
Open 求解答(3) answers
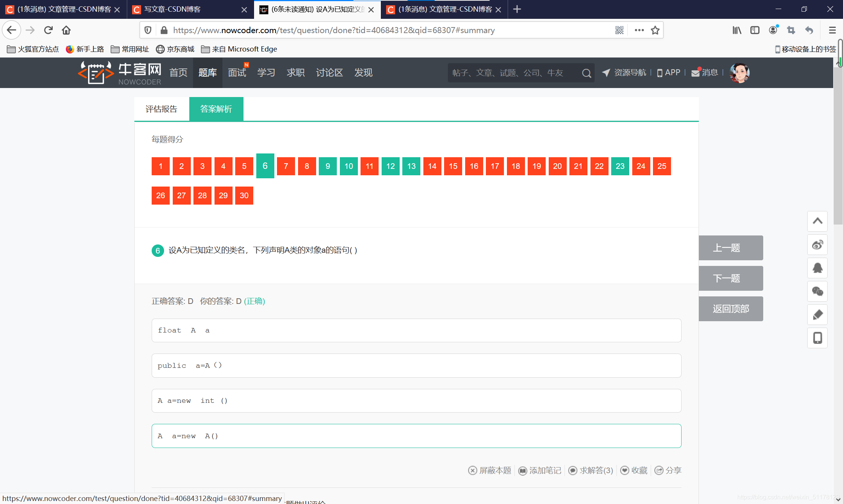[591, 471]
